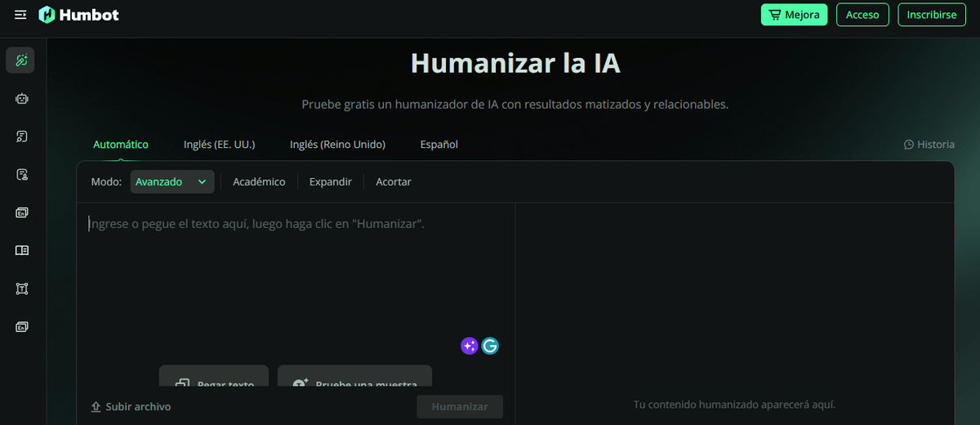This screenshot has width=980, height=425.
Task: Switch to the Inglés (EE. UU.) tab
Action: (219, 144)
